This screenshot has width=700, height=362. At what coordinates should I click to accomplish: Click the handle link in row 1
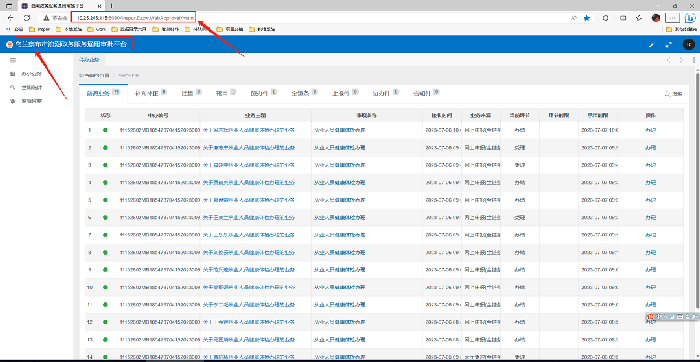pyautogui.click(x=650, y=130)
